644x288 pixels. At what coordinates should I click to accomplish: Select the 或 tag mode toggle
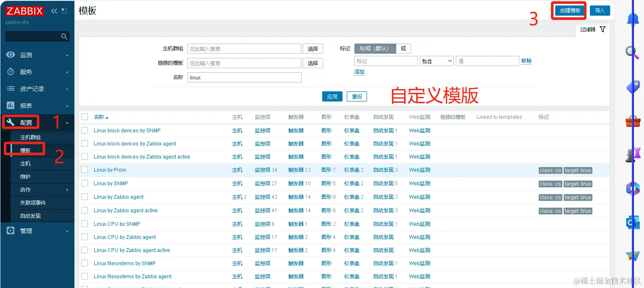tap(403, 49)
